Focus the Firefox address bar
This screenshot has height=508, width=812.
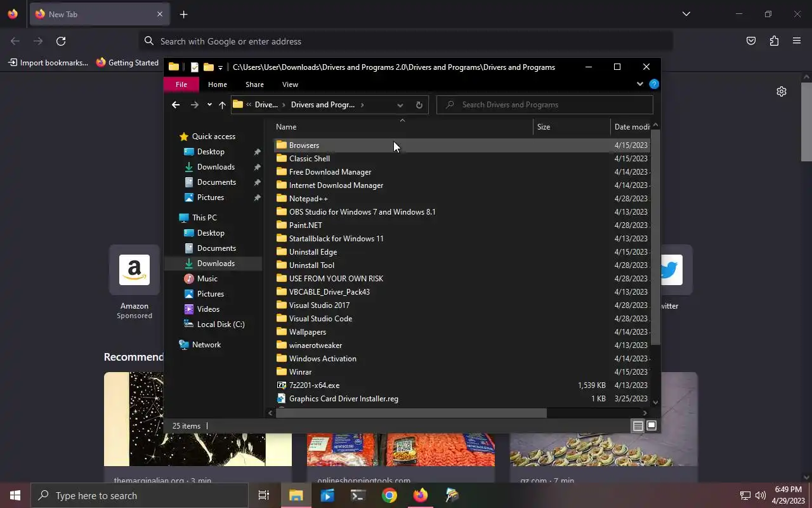pyautogui.click(x=406, y=41)
